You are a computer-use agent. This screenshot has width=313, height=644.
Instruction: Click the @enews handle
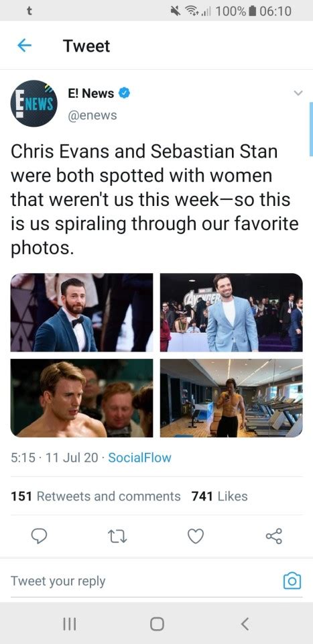92,115
